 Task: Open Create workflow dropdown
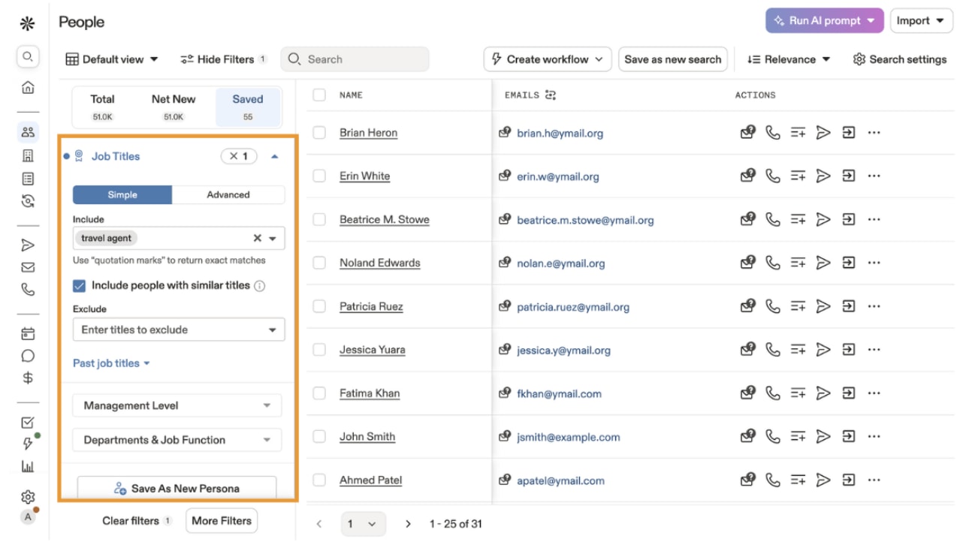pos(548,59)
